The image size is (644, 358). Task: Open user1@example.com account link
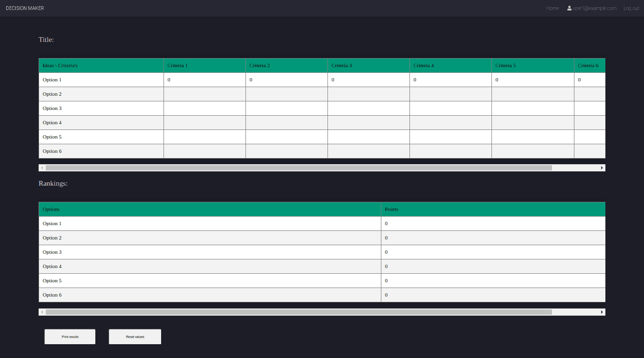point(592,8)
